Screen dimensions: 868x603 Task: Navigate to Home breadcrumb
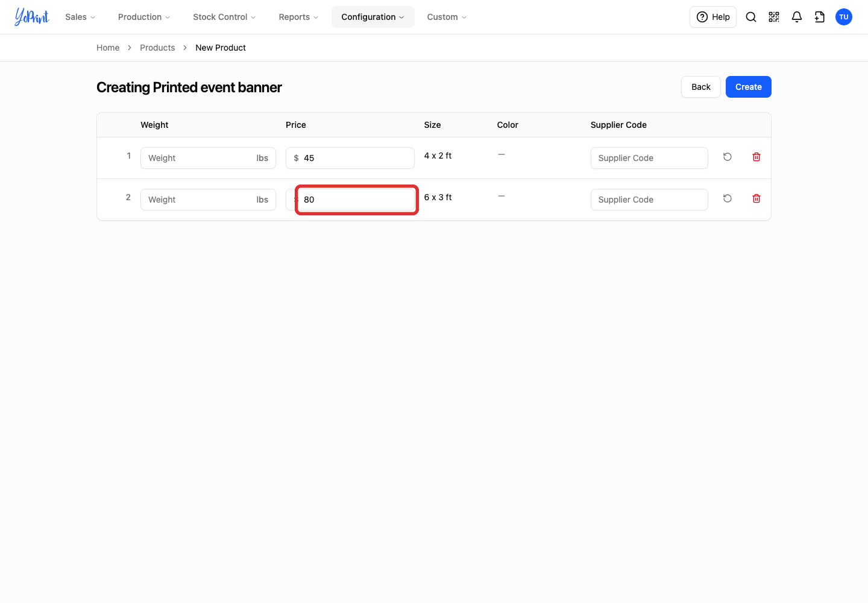[108, 48]
